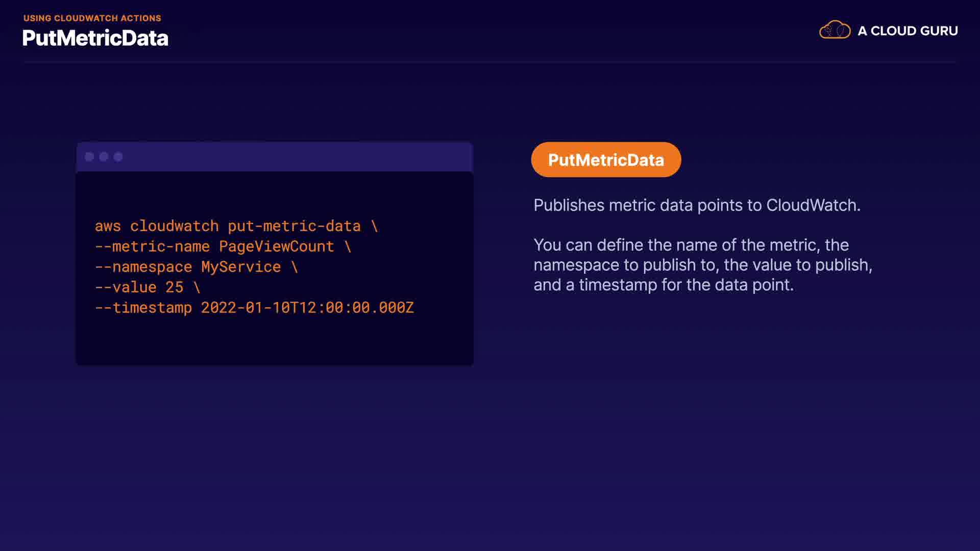980x551 pixels.
Task: Click 'Publishes metric data points to CloudWatch' text
Action: point(697,205)
